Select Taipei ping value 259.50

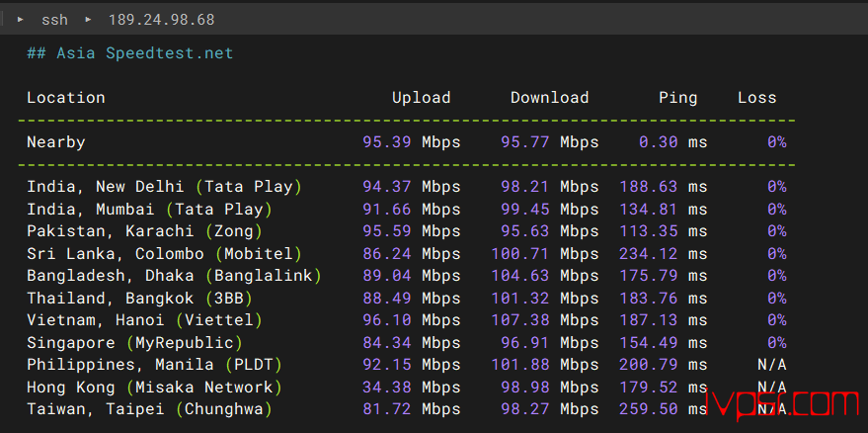point(648,409)
